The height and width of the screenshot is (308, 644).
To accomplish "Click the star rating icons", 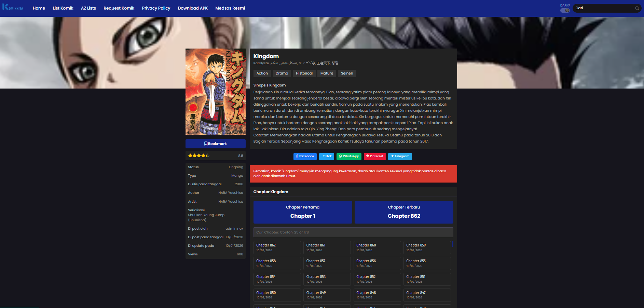I will 198,156.
